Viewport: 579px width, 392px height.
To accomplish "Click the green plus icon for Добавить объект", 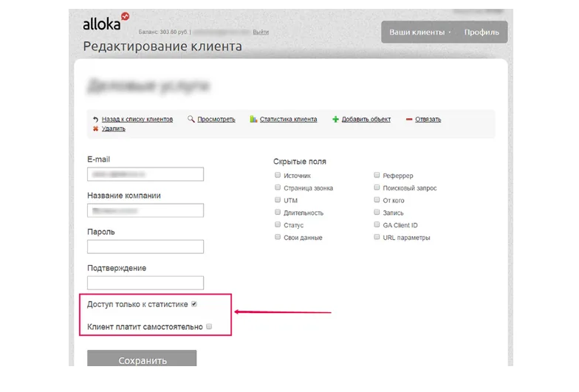I will click(335, 120).
